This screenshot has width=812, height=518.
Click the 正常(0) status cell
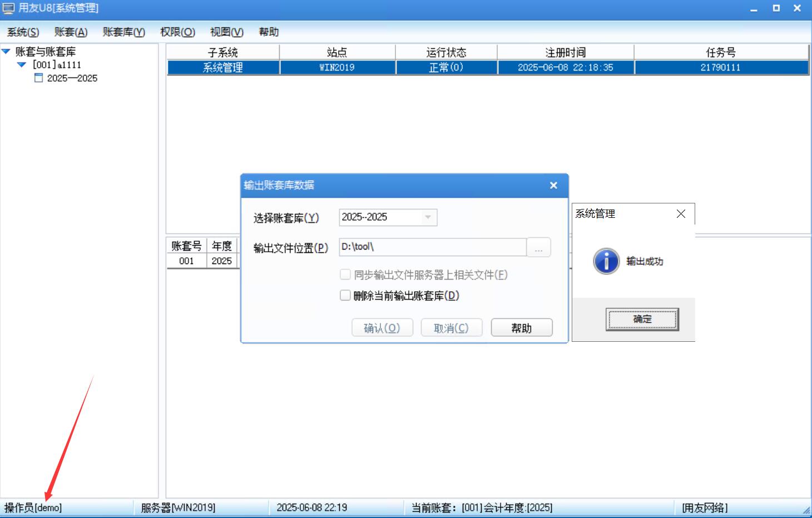pos(446,67)
